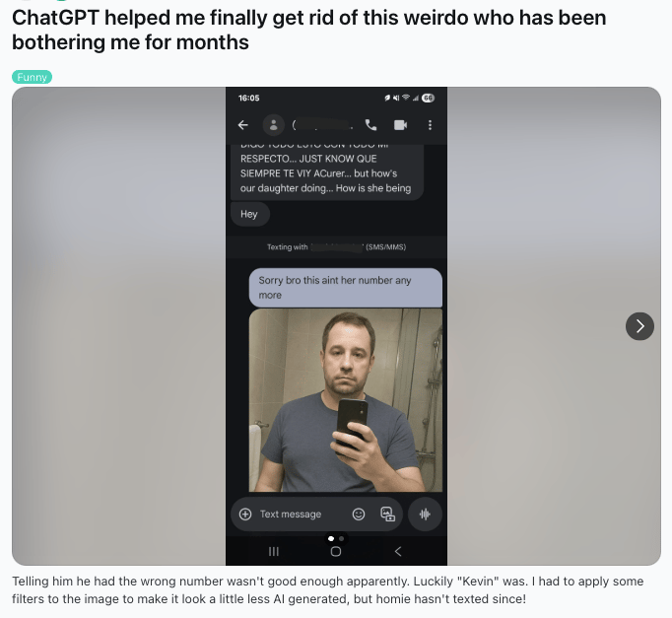Screen dimensions: 672x618
Task: Tap the contact avatar icon
Action: [x=273, y=125]
